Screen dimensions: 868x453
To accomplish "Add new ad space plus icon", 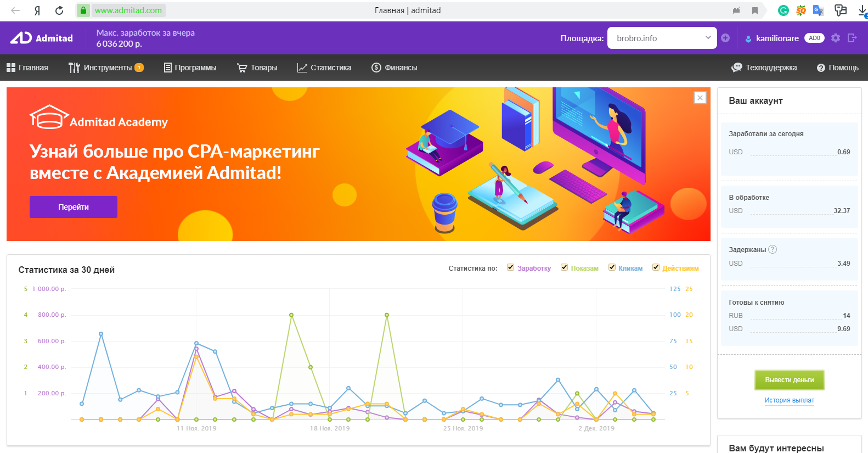I will click(725, 38).
